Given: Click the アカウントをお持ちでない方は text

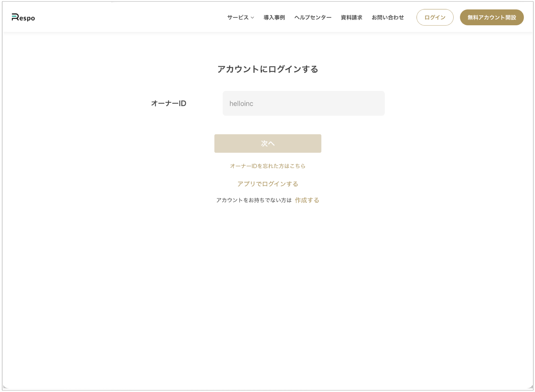Looking at the screenshot, I should (254, 200).
